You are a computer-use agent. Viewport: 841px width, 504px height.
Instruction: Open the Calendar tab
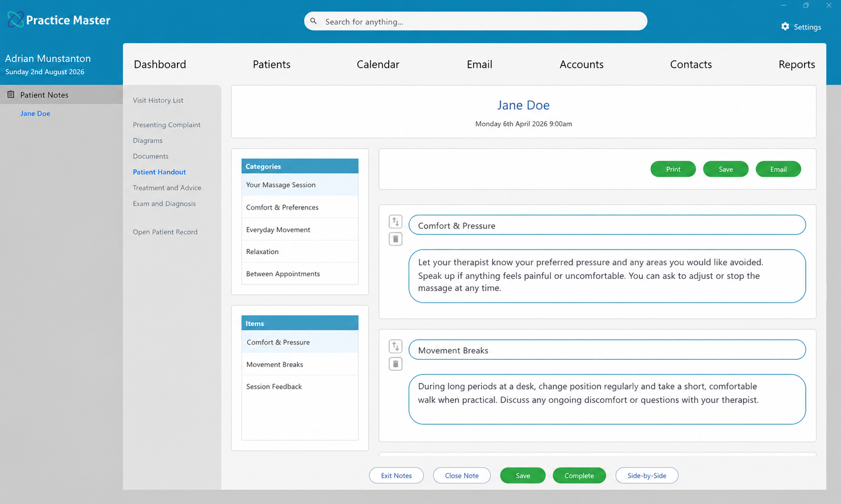click(x=378, y=64)
